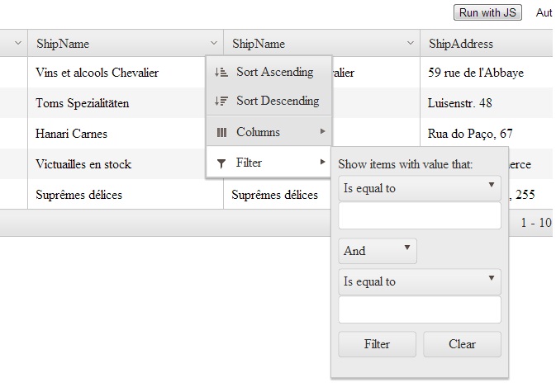This screenshot has height=392, width=556.
Task: Click the Sort Descending icon
Action: (221, 102)
